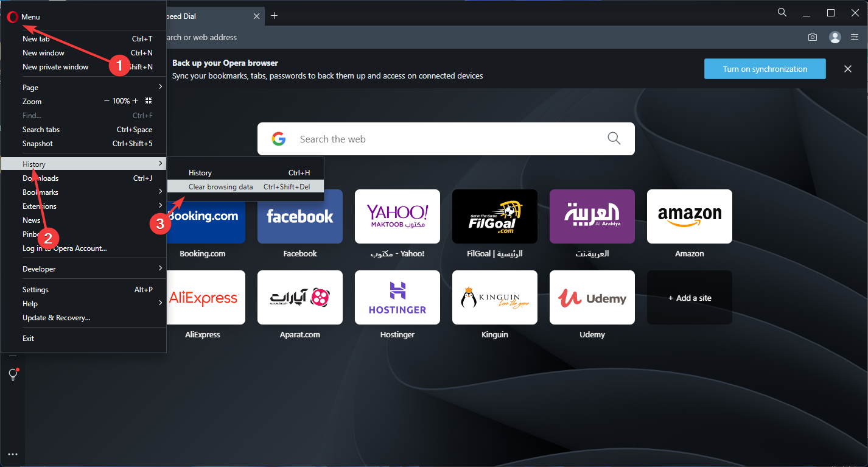Image resolution: width=868 pixels, height=467 pixels.
Task: Open Settings from the menu
Action: [x=83, y=290]
